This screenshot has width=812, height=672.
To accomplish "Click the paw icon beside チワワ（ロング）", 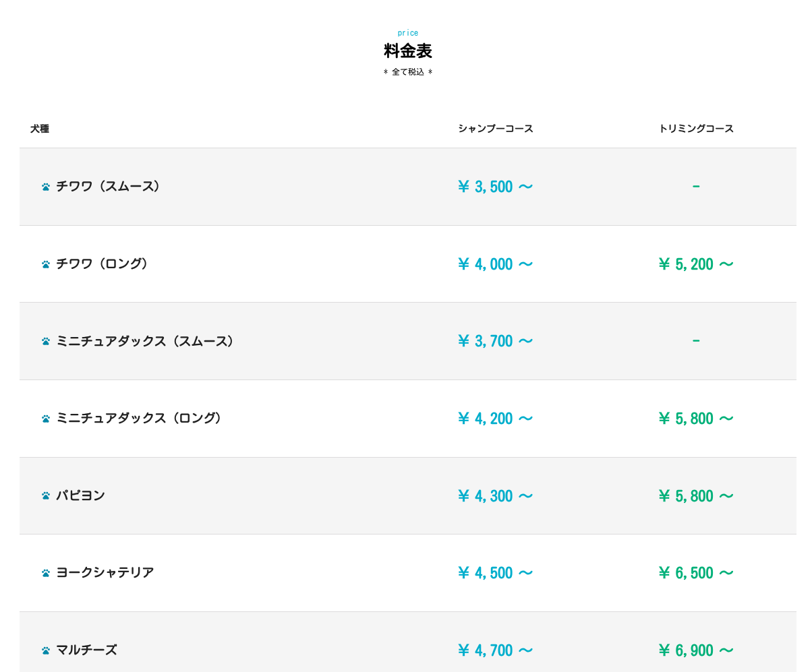I will click(46, 264).
